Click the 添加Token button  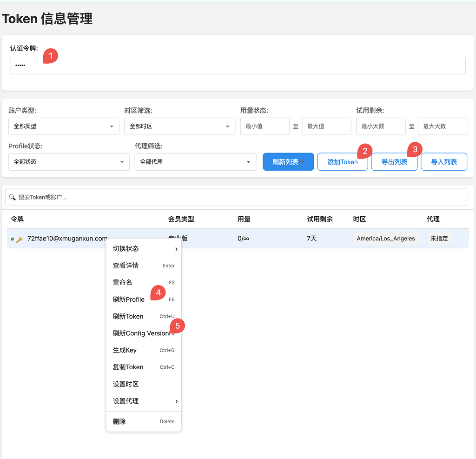tap(343, 162)
